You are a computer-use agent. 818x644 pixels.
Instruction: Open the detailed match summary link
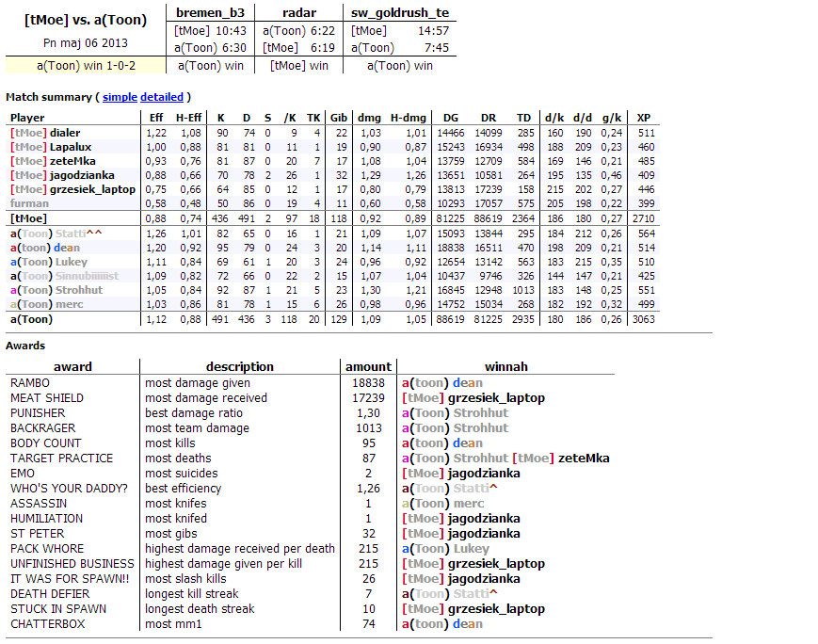[x=162, y=97]
